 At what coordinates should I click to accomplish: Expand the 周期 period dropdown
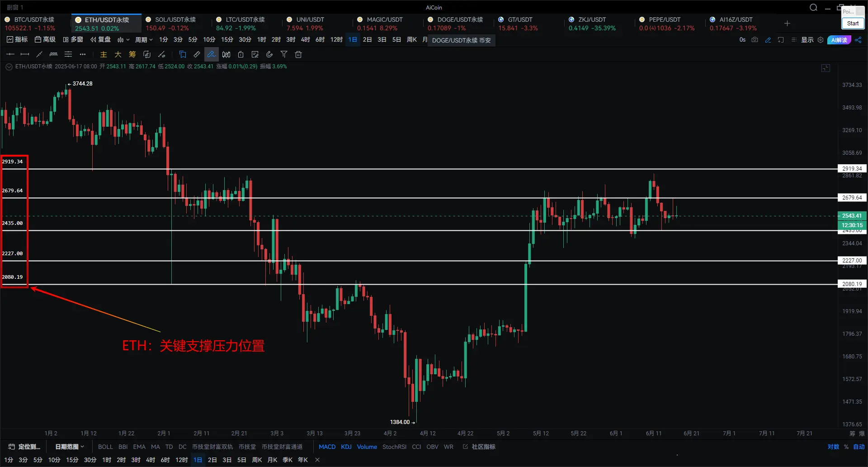pyautogui.click(x=144, y=40)
